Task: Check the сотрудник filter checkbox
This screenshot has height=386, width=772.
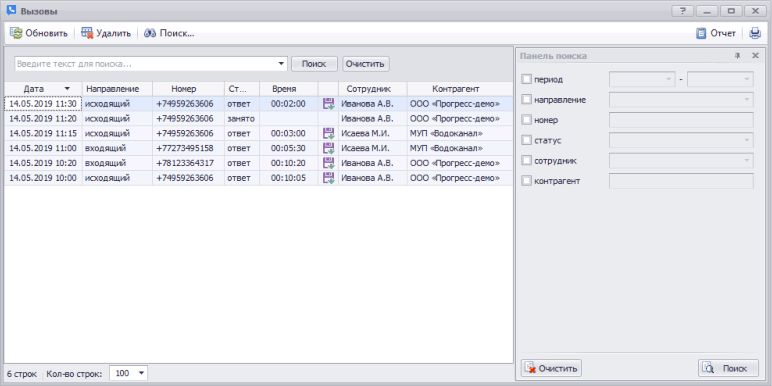Action: [526, 161]
